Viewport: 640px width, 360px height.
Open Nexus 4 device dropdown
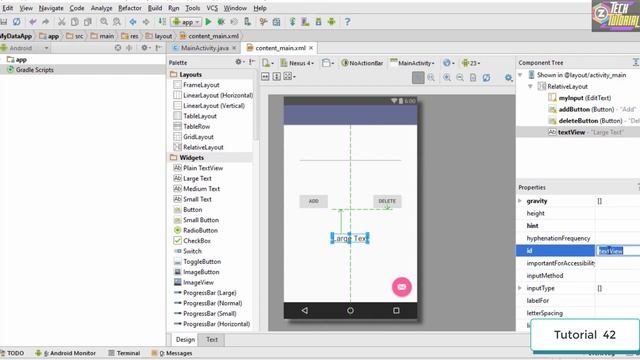click(297, 63)
